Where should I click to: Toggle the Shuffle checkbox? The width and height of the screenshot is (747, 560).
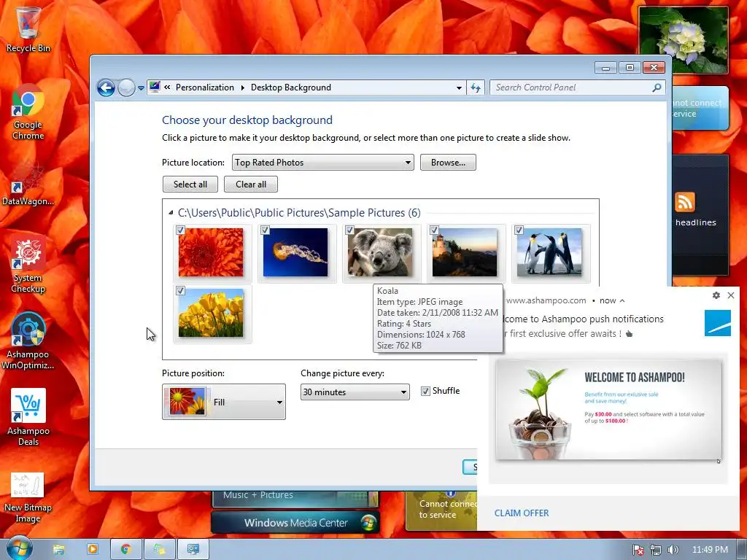425,392
